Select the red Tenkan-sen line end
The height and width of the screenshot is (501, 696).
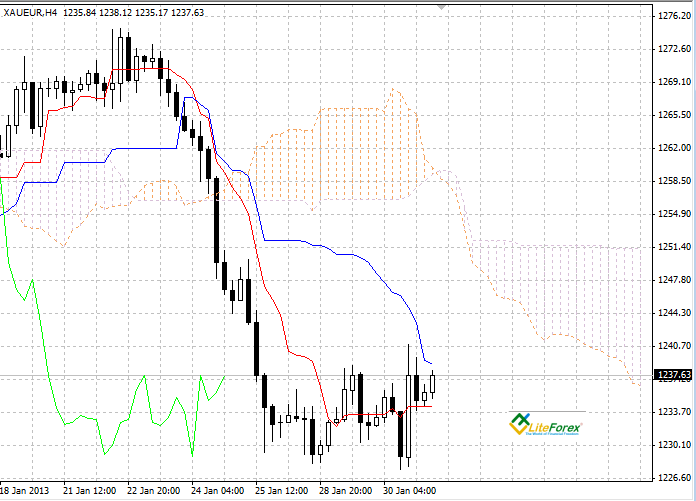click(431, 406)
